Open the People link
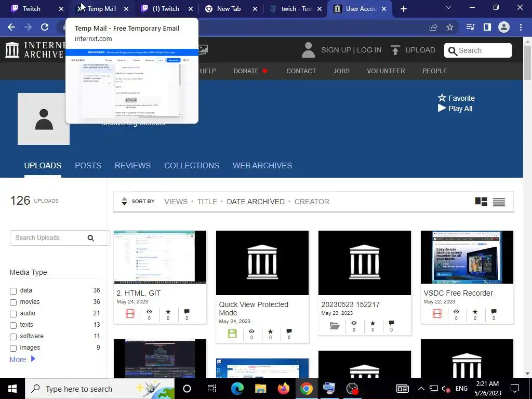The width and height of the screenshot is (532, 399). pos(435,71)
